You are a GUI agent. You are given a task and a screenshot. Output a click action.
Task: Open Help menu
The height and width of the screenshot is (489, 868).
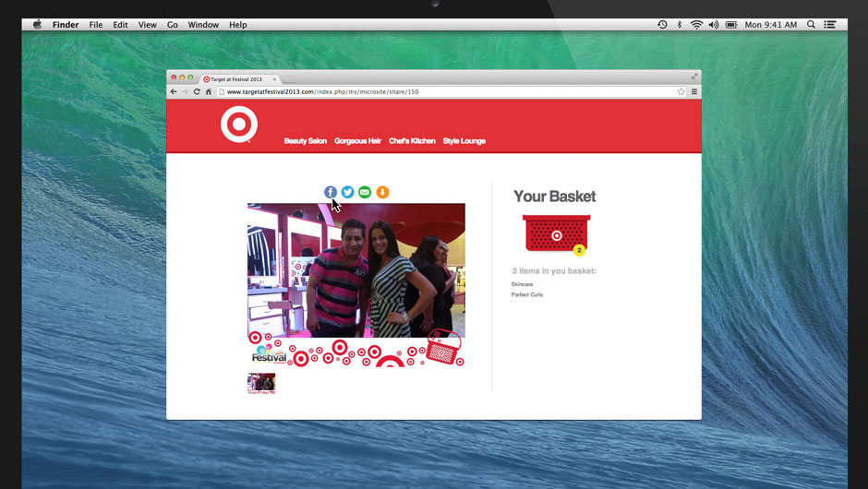point(238,24)
